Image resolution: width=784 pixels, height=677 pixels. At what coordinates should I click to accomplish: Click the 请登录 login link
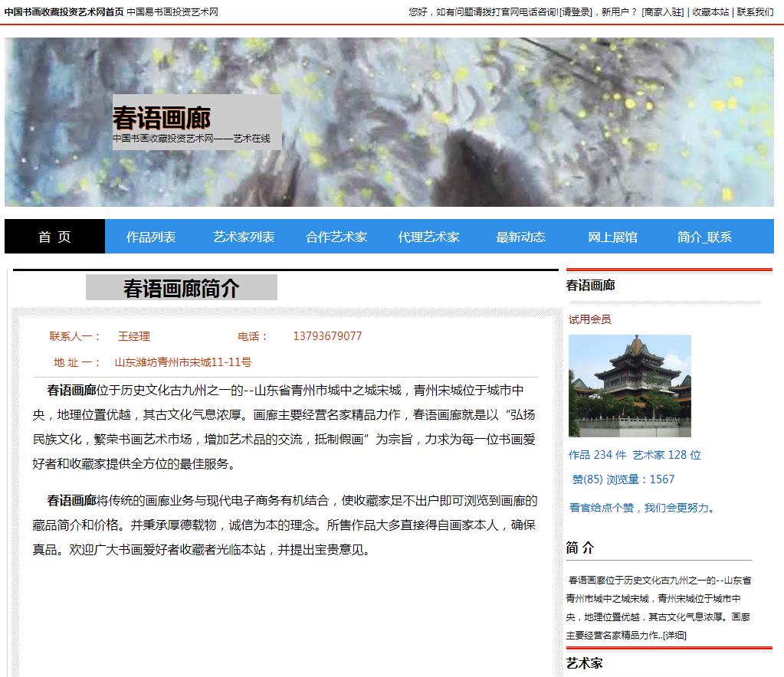click(576, 12)
